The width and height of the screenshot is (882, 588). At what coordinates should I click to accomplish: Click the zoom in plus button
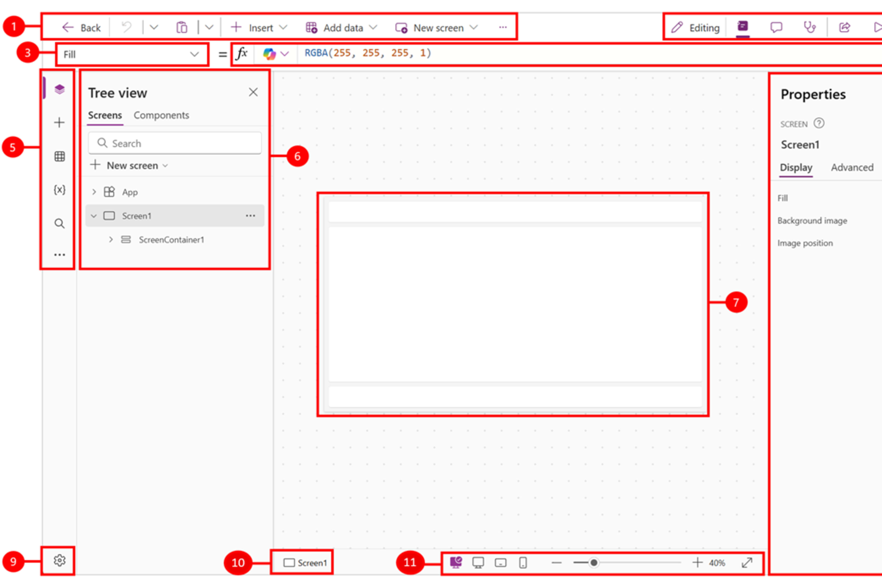697,563
